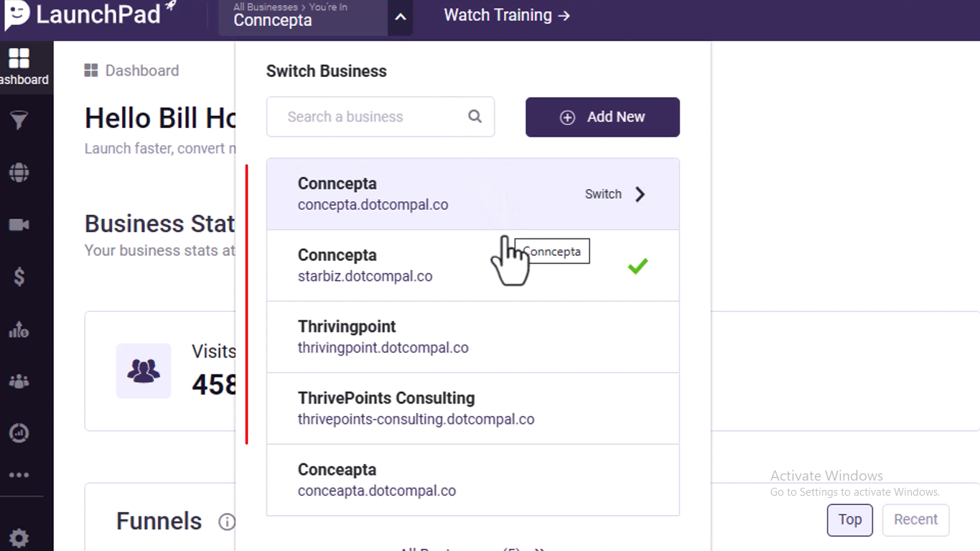Open the dollar sign sales icon
The width and height of the screenshot is (980, 551).
19,277
